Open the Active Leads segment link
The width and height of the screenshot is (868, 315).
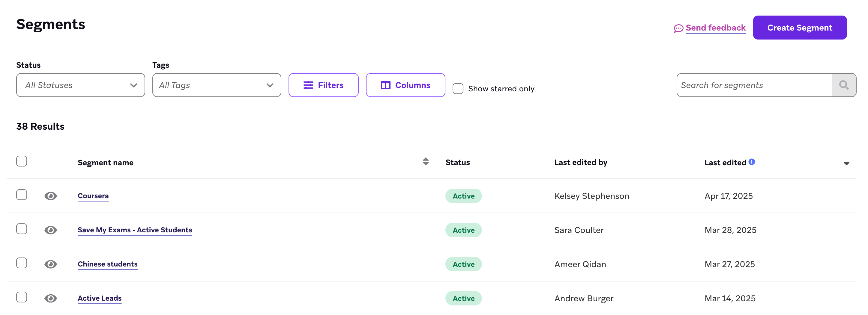coord(99,298)
